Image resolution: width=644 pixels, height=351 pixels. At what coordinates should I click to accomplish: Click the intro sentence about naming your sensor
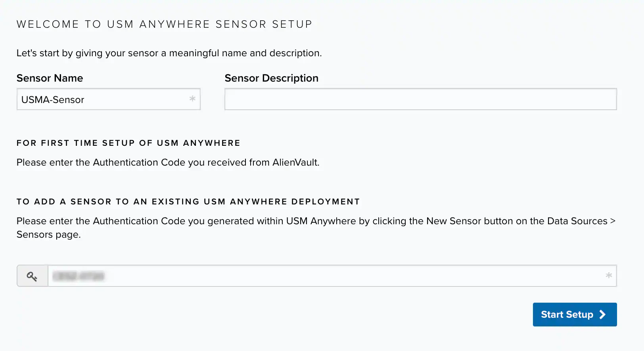pyautogui.click(x=169, y=53)
